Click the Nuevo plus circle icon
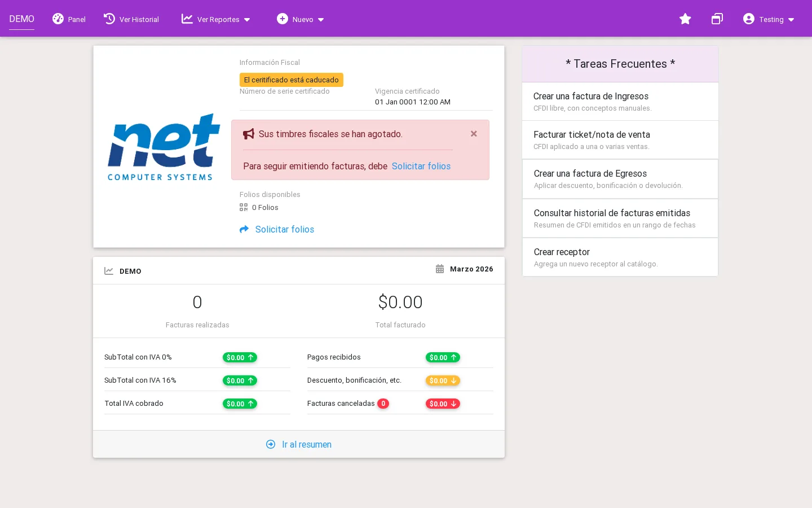The image size is (812, 508). click(283, 19)
